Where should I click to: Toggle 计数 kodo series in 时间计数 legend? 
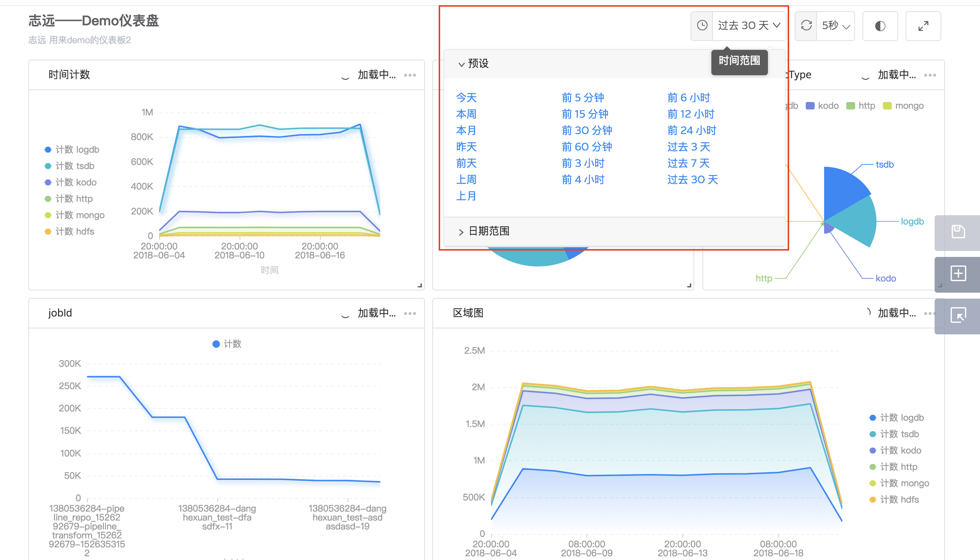(71, 182)
